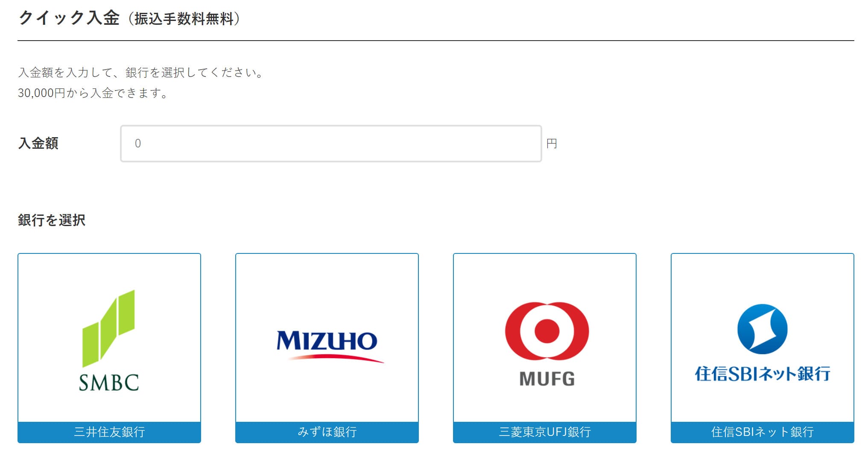The image size is (868, 453).
Task: Click the red swoosh under MIZUHO
Action: (x=336, y=358)
